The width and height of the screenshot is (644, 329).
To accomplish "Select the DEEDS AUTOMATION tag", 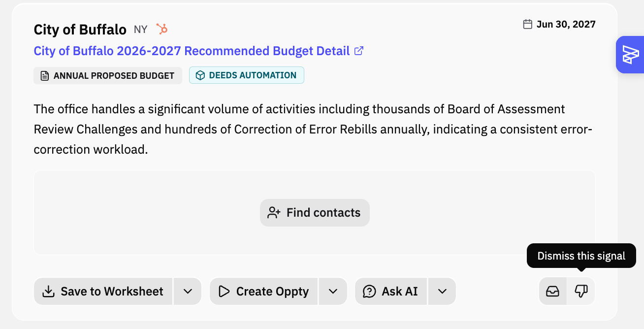I will pos(247,75).
